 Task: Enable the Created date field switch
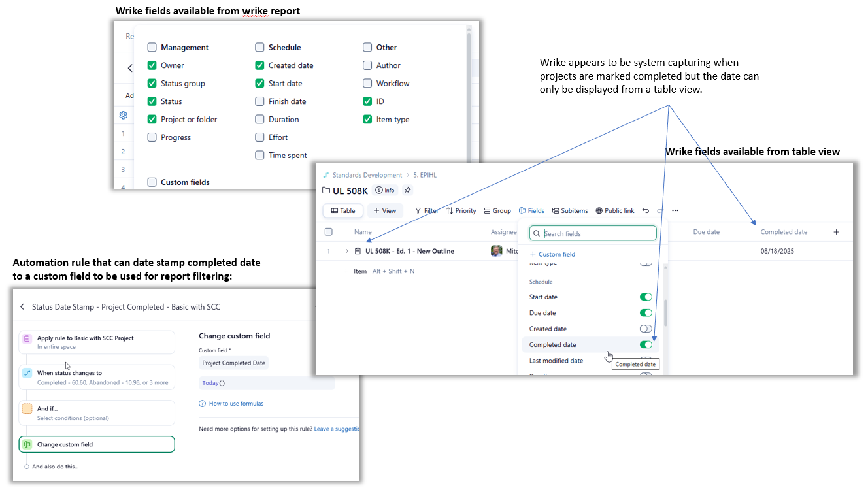coord(646,329)
